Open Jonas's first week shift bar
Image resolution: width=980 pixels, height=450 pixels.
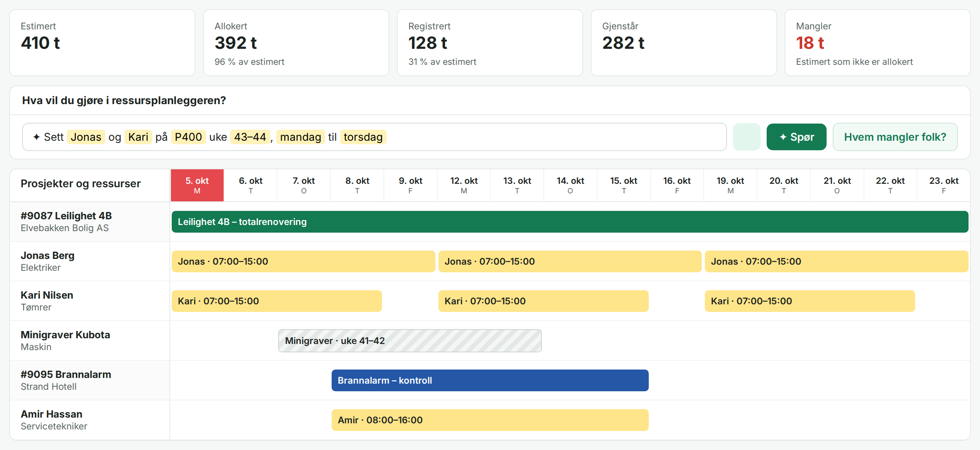pos(303,261)
